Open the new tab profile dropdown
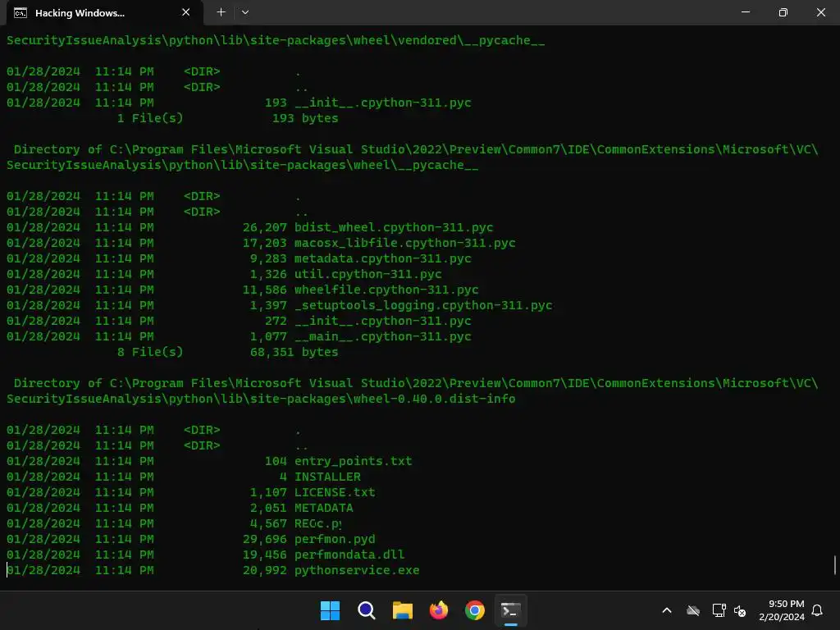 [245, 12]
